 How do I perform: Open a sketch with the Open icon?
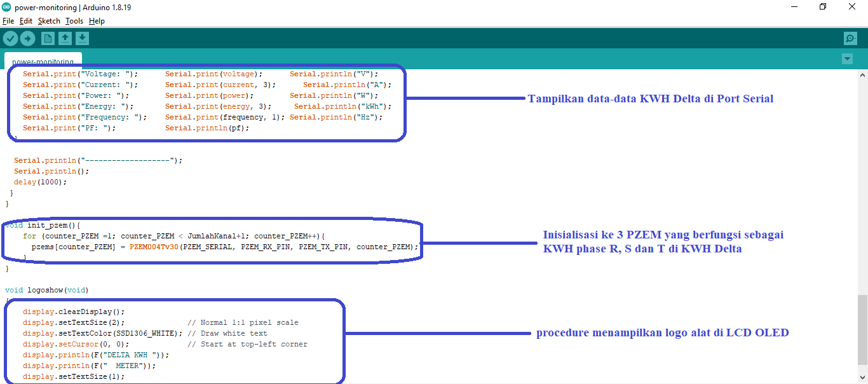pyautogui.click(x=65, y=39)
